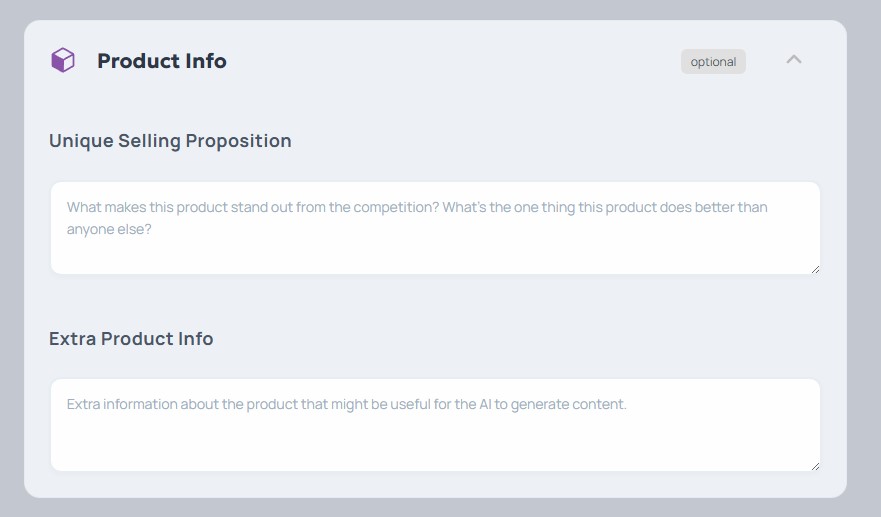This screenshot has height=517, width=881.
Task: Click the word "Product" in the section title
Action: point(137,61)
